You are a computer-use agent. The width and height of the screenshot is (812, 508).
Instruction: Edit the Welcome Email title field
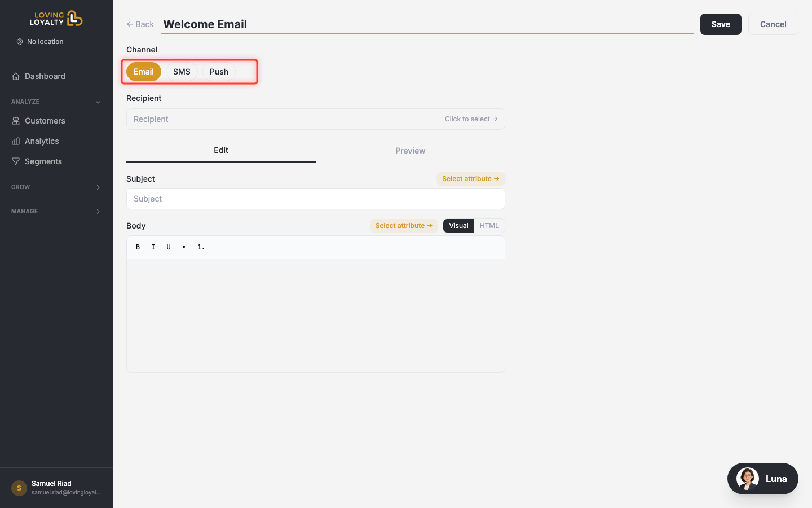pyautogui.click(x=427, y=24)
